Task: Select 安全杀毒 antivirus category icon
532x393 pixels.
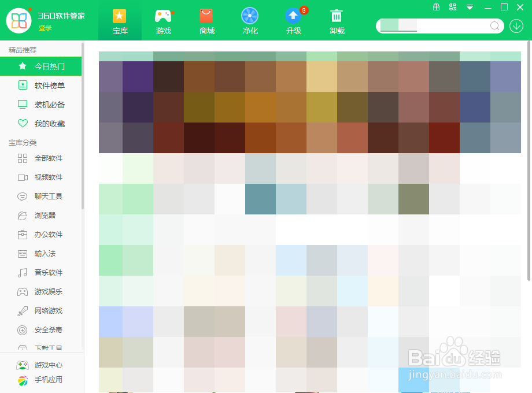Action: [23, 329]
